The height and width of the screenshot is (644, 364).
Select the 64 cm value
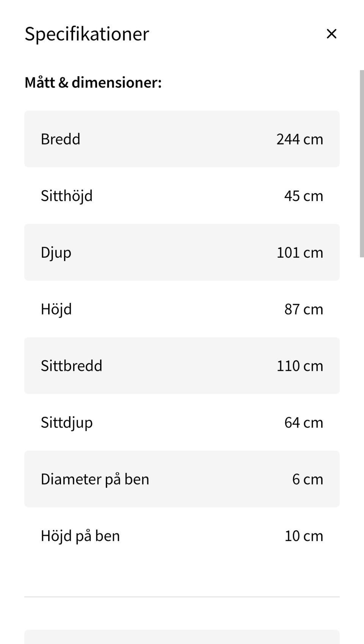(x=303, y=423)
